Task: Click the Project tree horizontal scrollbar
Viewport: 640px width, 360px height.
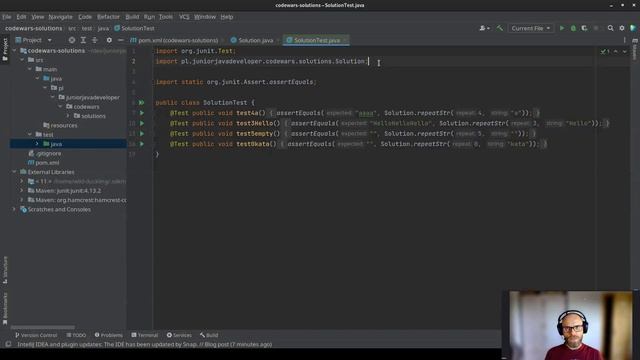Action: coord(42,327)
